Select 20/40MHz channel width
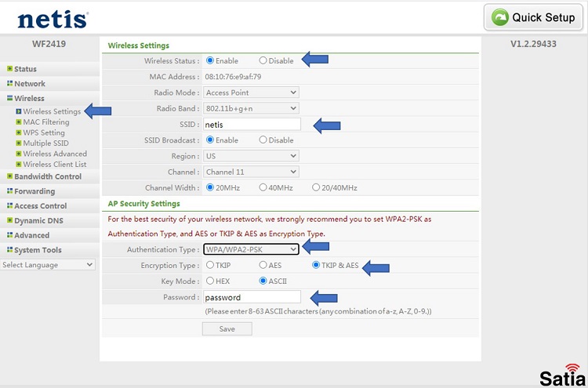 (x=316, y=187)
